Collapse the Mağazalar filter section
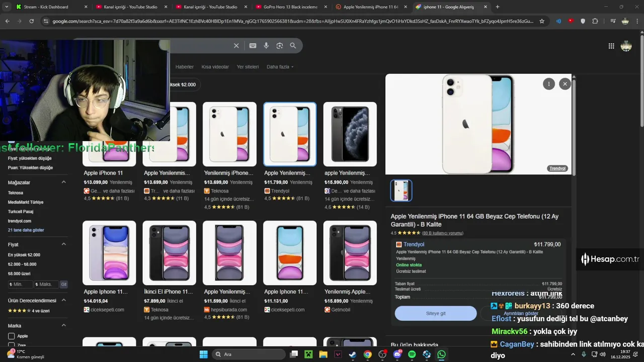The height and width of the screenshot is (362, 644). tap(64, 183)
